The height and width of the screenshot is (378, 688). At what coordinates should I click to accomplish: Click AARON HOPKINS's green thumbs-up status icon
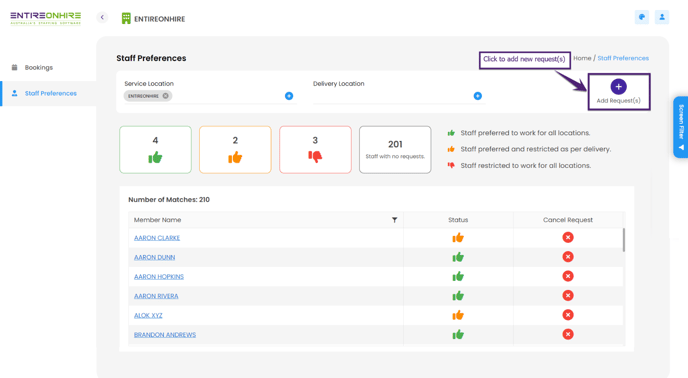458,276
